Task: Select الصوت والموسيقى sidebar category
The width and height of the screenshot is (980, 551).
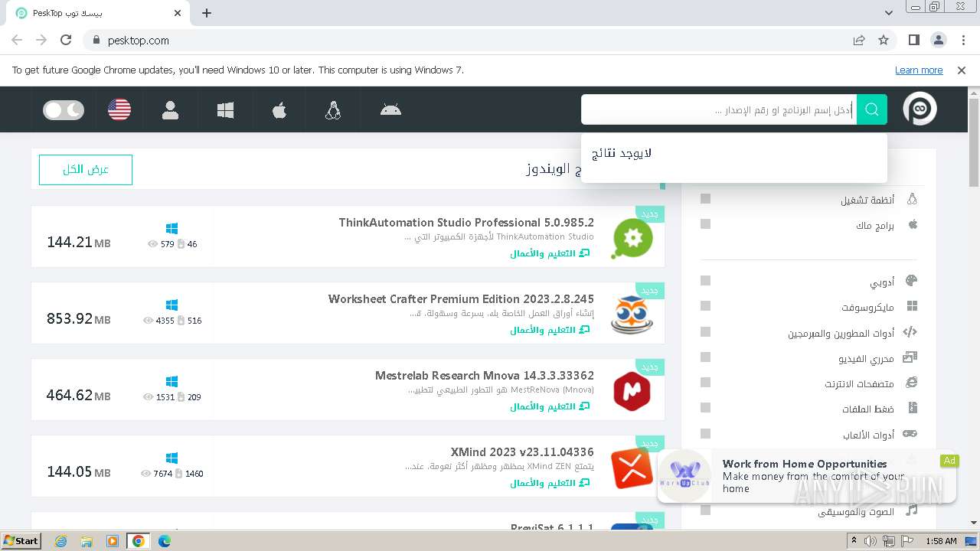Action: (x=856, y=511)
